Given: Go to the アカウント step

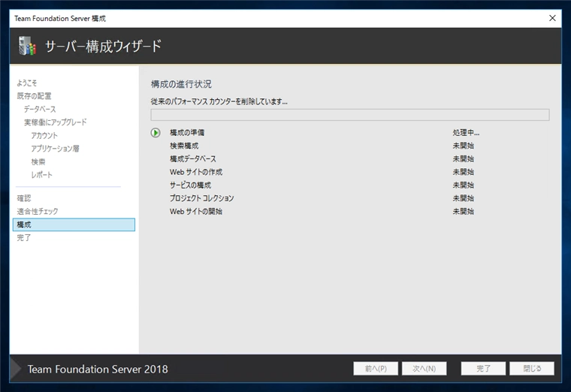Looking at the screenshot, I should tap(44, 135).
